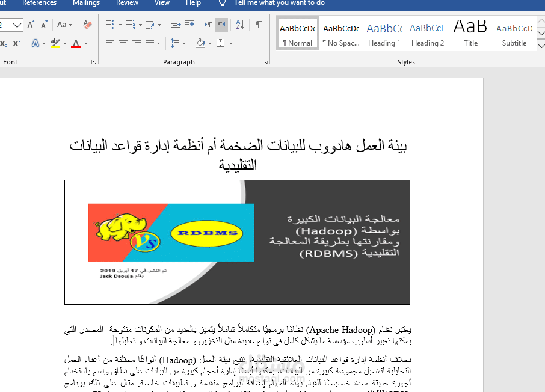The width and height of the screenshot is (545, 392).
Task: Apply superscript formatting
Action: [17, 43]
